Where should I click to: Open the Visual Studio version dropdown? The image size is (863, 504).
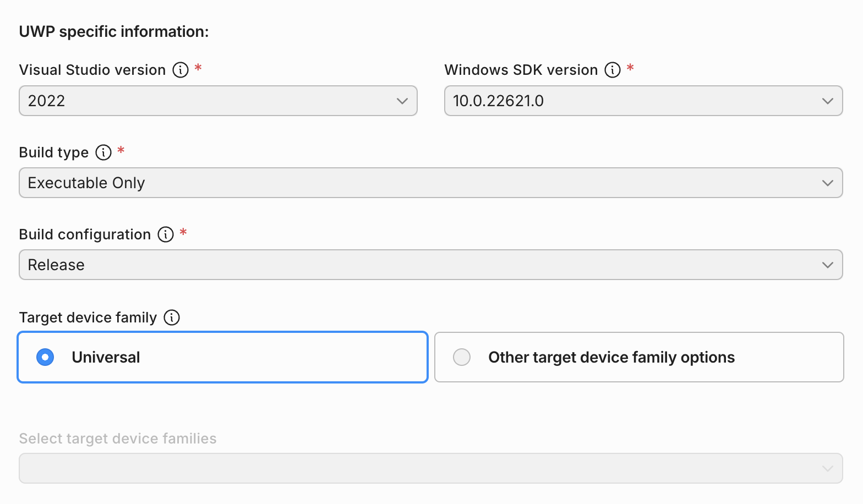click(x=218, y=101)
